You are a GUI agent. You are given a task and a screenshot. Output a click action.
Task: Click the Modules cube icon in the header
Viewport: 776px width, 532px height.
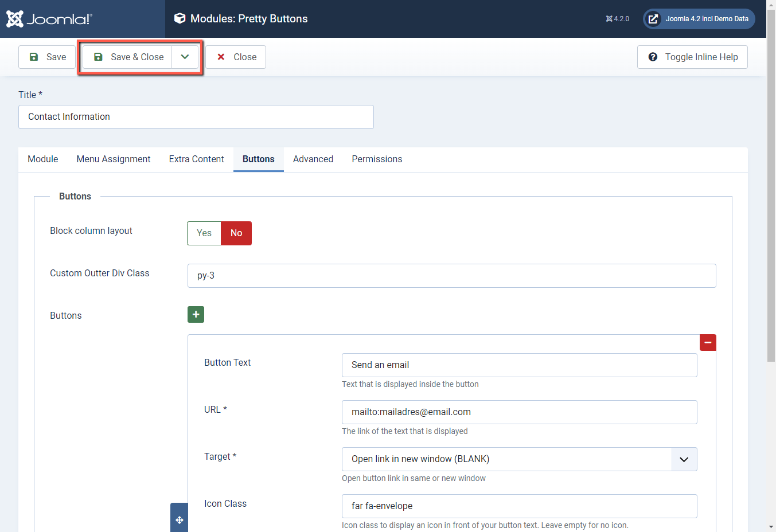(x=180, y=18)
